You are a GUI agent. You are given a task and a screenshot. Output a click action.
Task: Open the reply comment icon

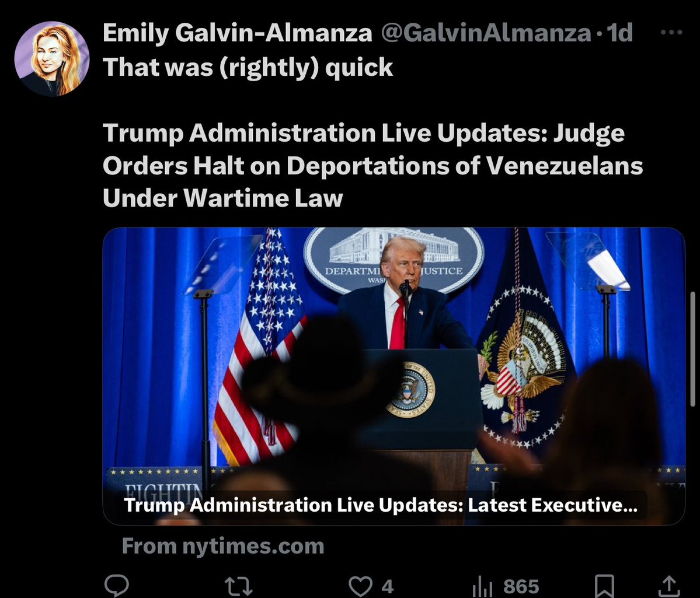(117, 586)
